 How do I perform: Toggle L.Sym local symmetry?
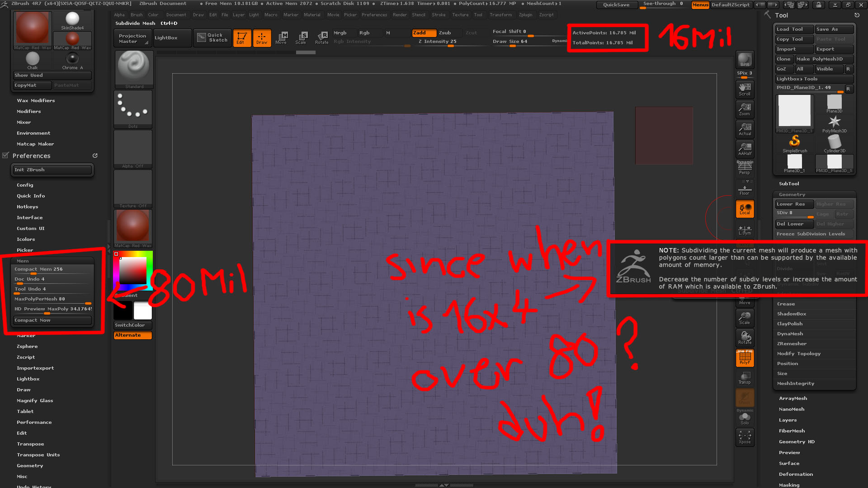point(745,230)
